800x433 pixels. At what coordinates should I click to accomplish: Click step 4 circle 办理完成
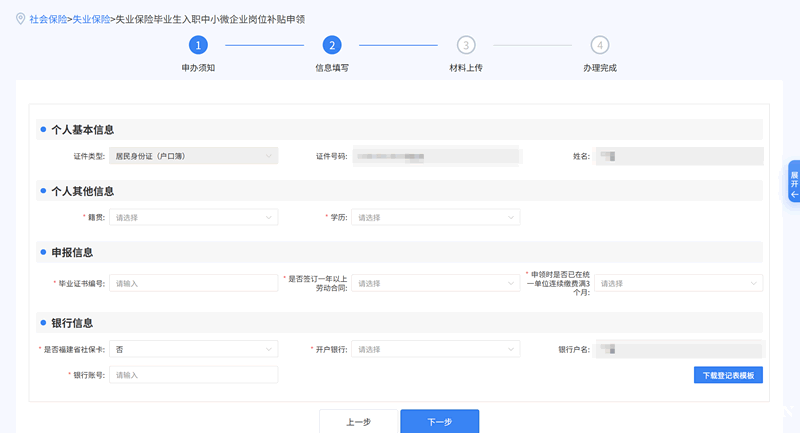[x=599, y=45]
